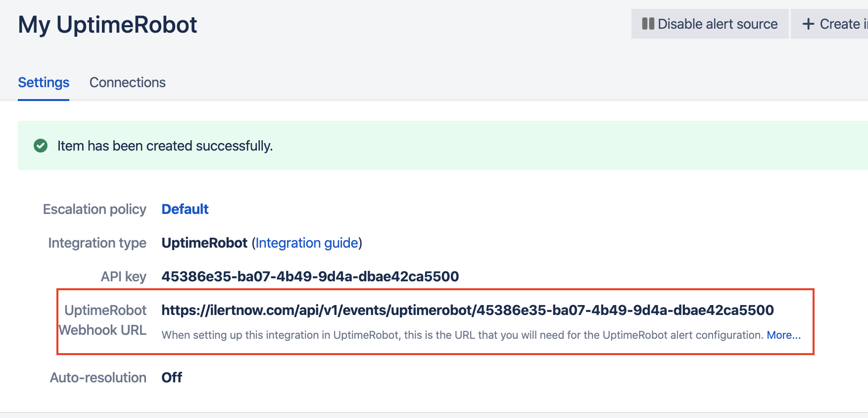Click the Auto-resolution field label
868x418 pixels.
pyautogui.click(x=98, y=377)
